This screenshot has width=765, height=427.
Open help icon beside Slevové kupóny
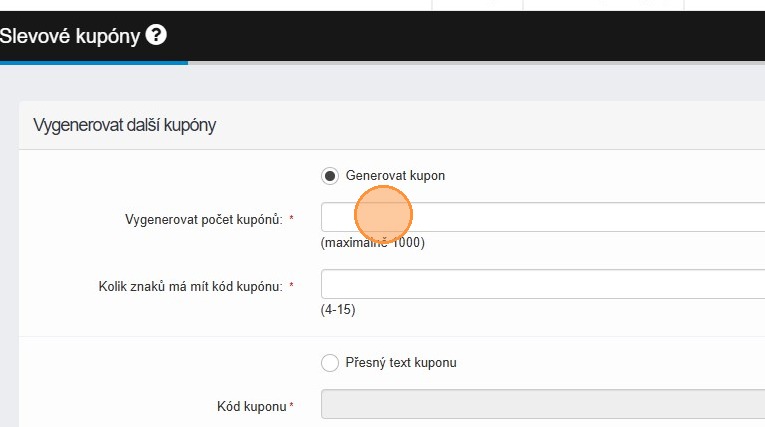[156, 35]
